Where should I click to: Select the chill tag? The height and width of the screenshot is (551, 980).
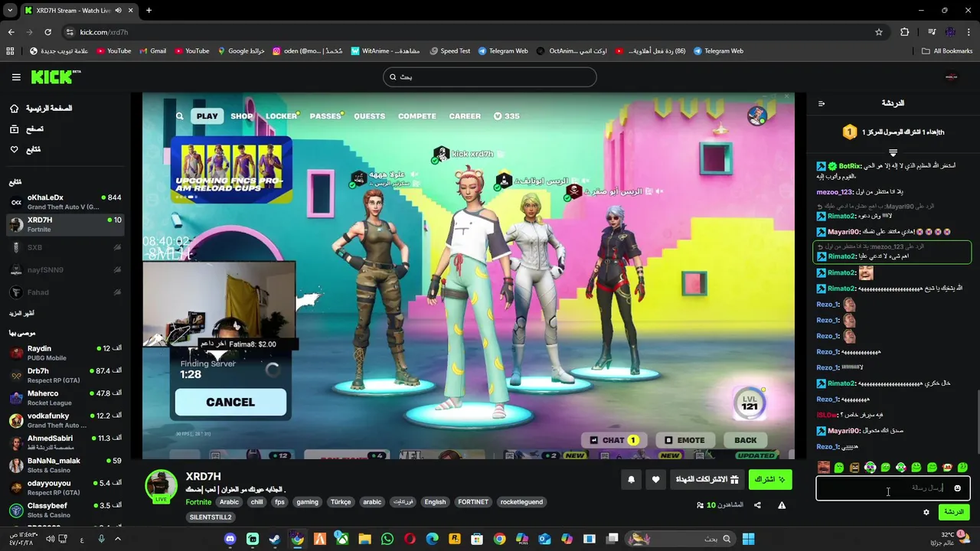click(256, 502)
